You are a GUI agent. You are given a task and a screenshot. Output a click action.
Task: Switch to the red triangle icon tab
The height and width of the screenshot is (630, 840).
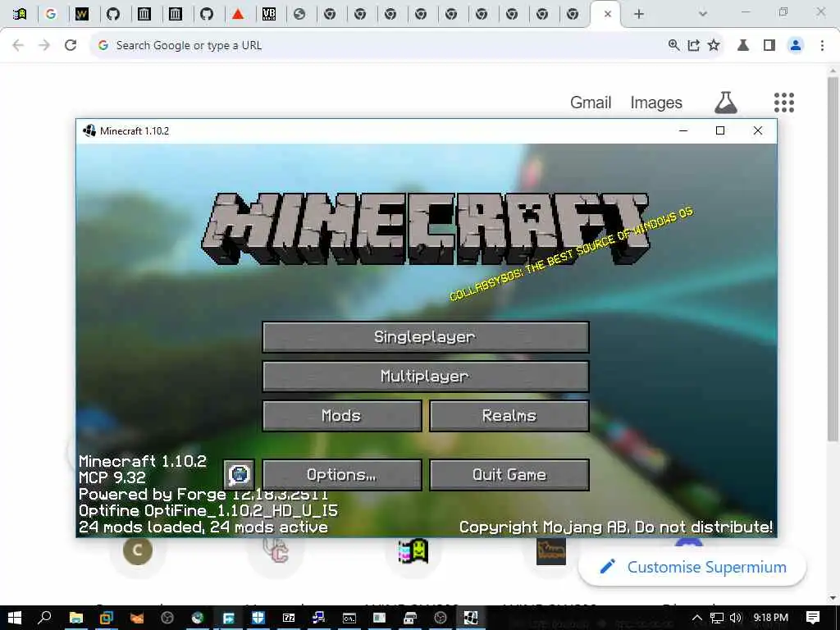[x=238, y=14]
